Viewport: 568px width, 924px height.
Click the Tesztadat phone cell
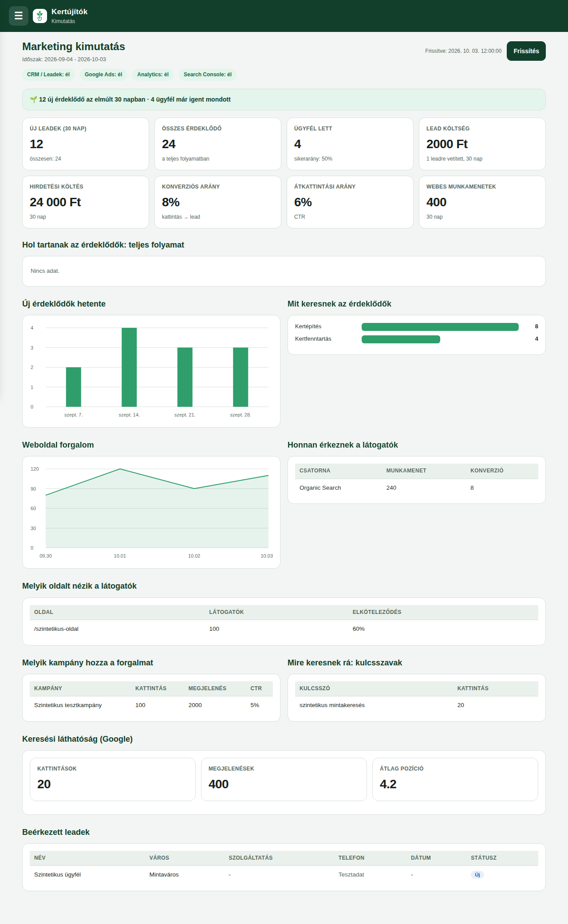click(x=351, y=875)
